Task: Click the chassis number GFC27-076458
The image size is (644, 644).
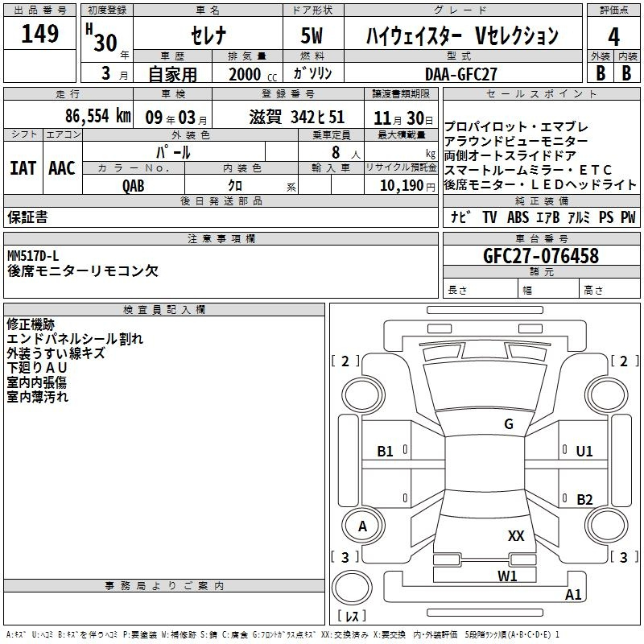Action: coord(541,256)
